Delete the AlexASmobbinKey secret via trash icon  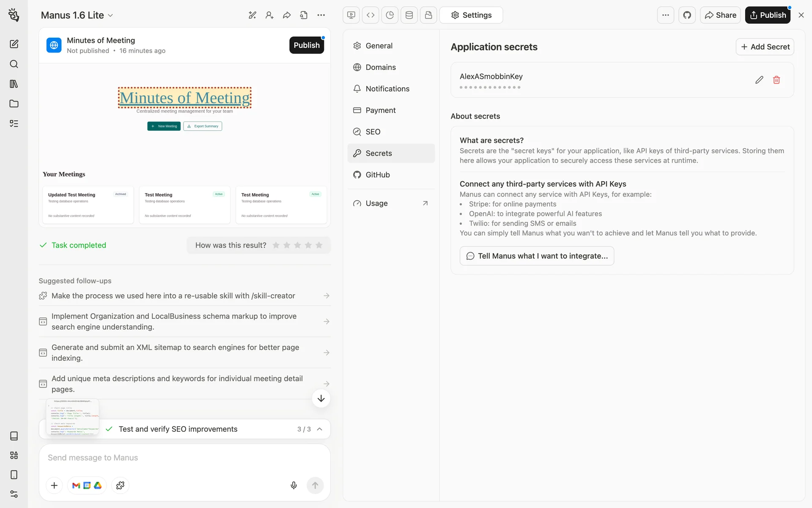pyautogui.click(x=776, y=80)
